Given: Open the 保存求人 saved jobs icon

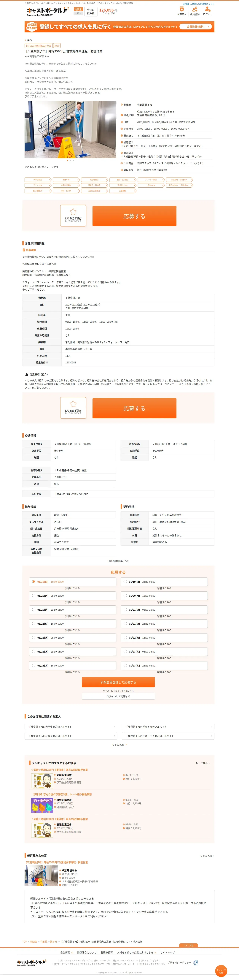Looking at the screenshot, I should (182, 11).
